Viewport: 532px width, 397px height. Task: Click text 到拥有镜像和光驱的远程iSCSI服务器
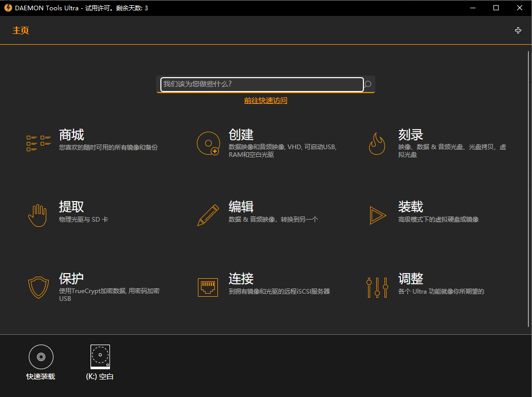click(279, 292)
